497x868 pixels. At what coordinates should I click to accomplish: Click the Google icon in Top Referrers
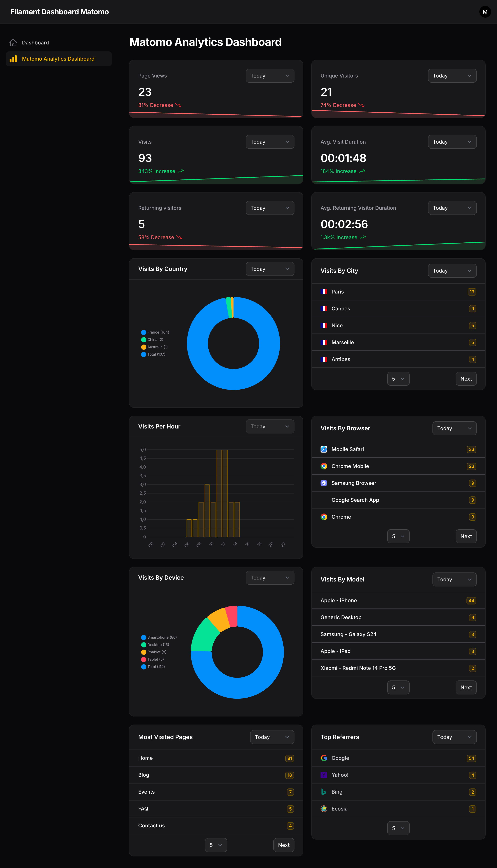(324, 758)
